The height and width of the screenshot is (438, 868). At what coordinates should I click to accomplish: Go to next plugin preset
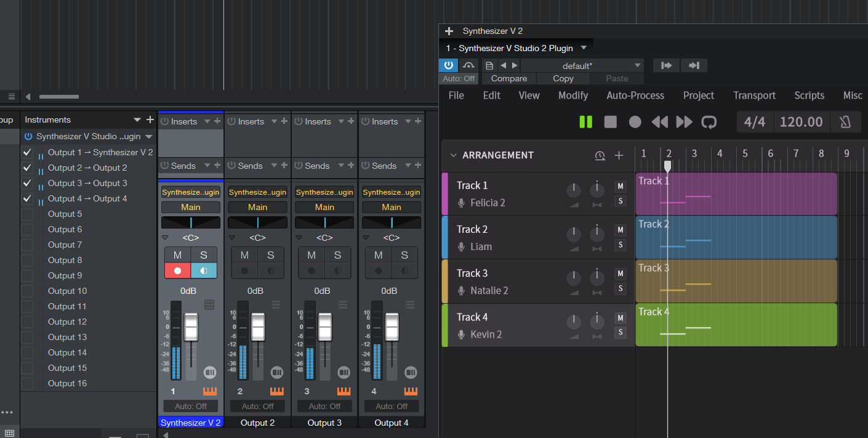[x=515, y=65]
